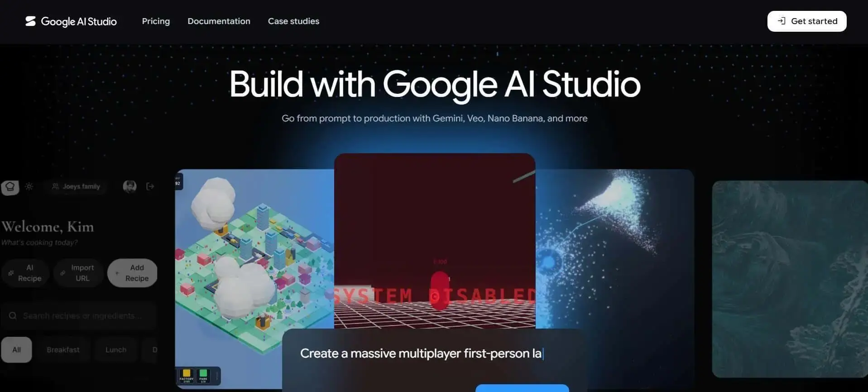Select the All filter tab
868x392 pixels.
pos(16,350)
